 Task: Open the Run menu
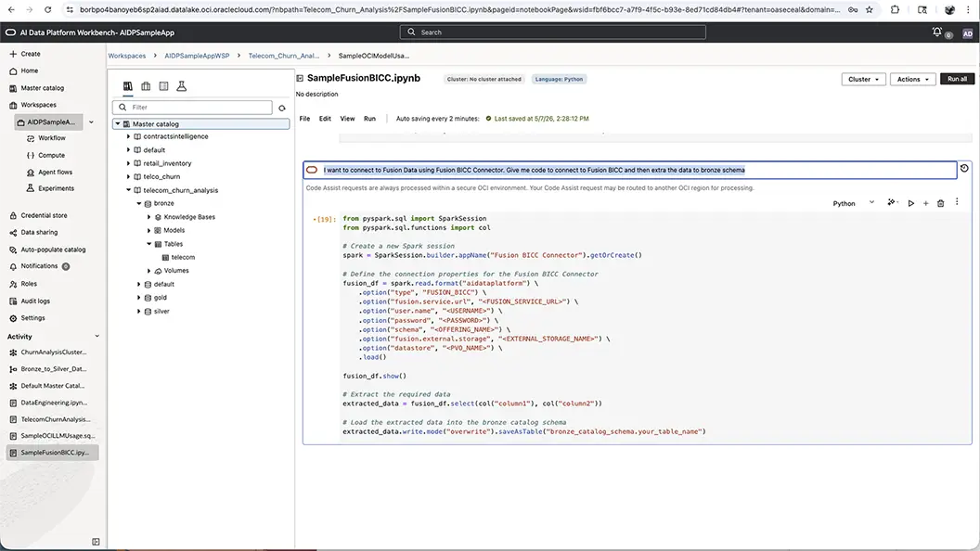[370, 119]
